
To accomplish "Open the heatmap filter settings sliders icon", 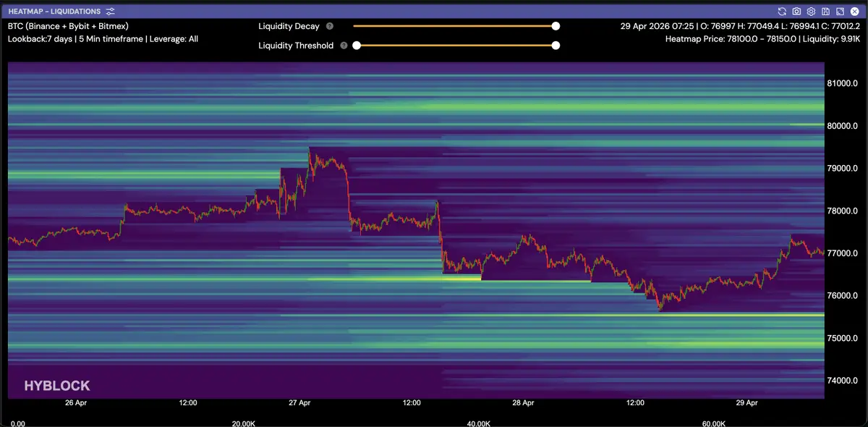I will click(110, 12).
